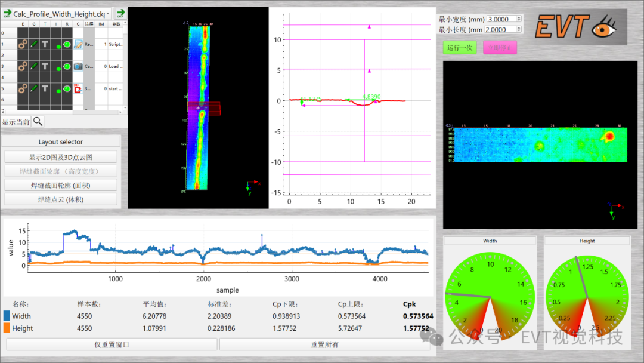This screenshot has height=363, width=644.
Task: Click the pink 立即停止 button
Action: [x=500, y=48]
